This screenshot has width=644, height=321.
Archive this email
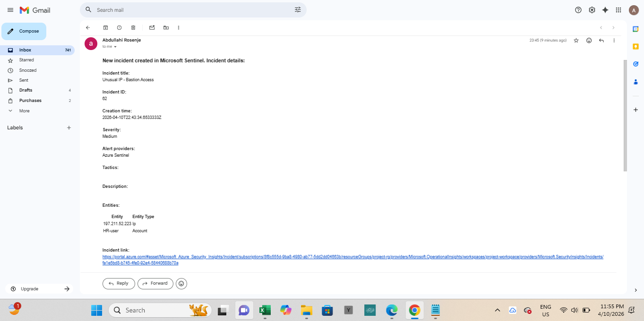coord(105,28)
